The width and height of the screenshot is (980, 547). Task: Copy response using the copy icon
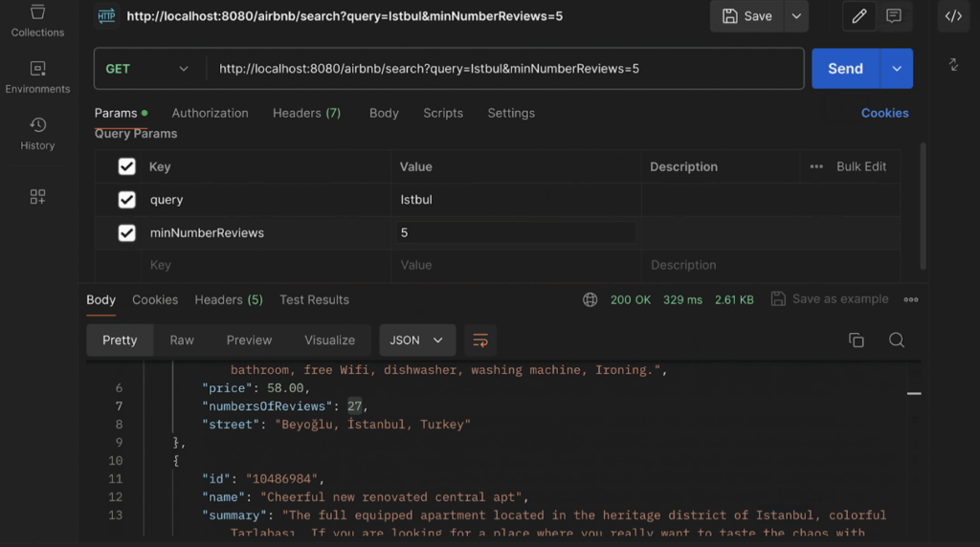click(x=857, y=340)
